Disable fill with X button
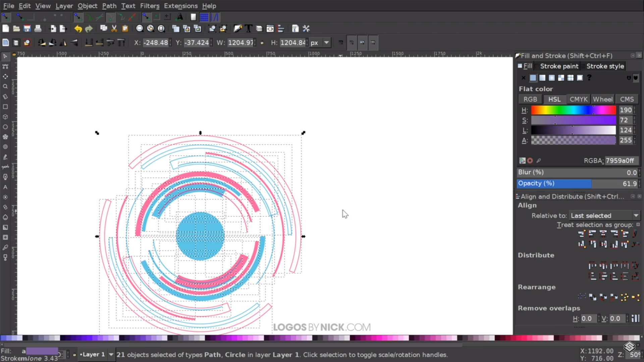The image size is (644, 362). point(523,77)
